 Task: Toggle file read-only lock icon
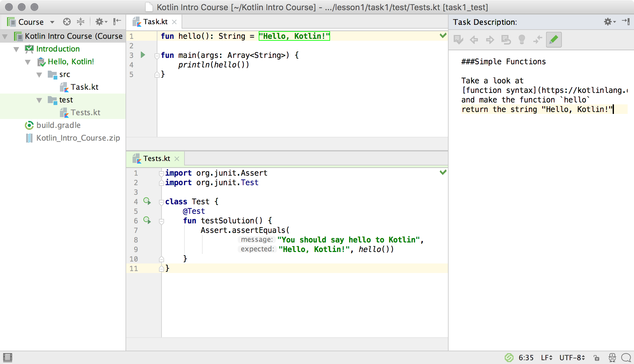[596, 358]
